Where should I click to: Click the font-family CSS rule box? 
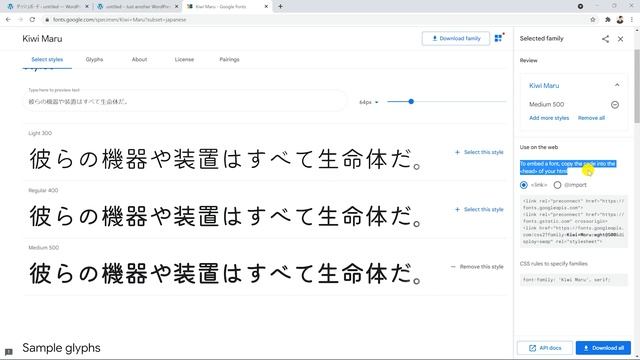[x=573, y=280]
